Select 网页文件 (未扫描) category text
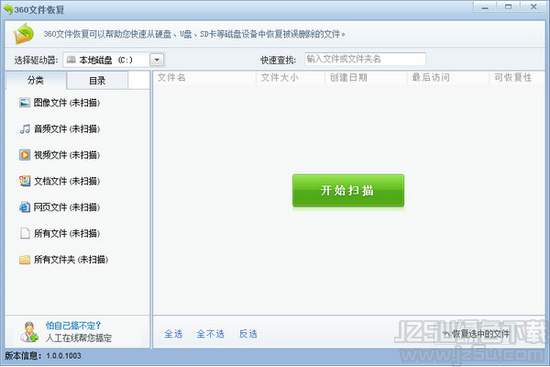 pos(67,207)
